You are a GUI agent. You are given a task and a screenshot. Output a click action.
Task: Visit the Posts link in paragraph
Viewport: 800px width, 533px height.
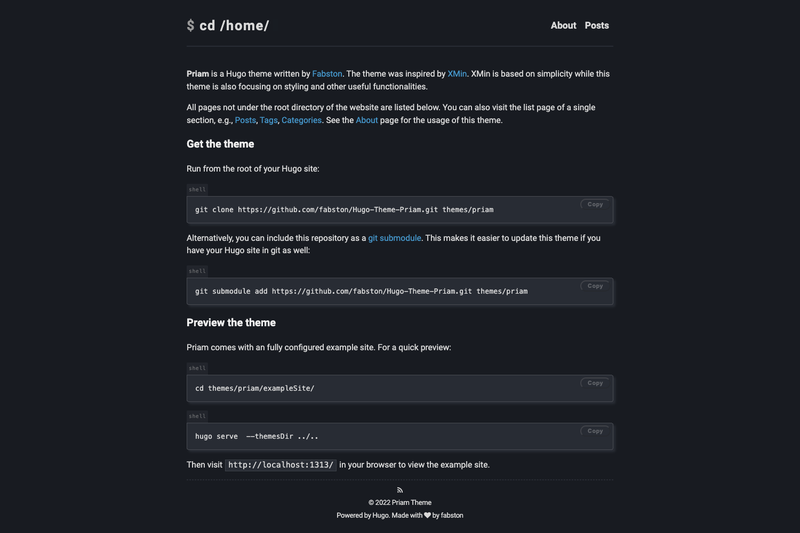pos(245,120)
